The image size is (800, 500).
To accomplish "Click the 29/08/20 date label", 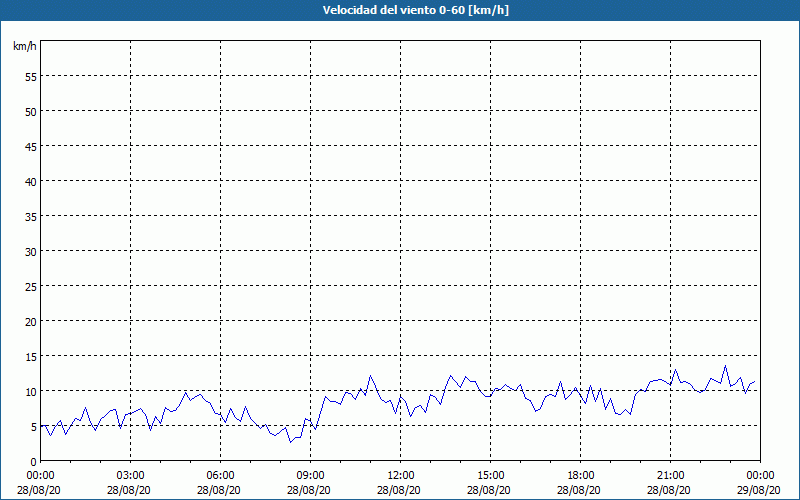I will (760, 490).
